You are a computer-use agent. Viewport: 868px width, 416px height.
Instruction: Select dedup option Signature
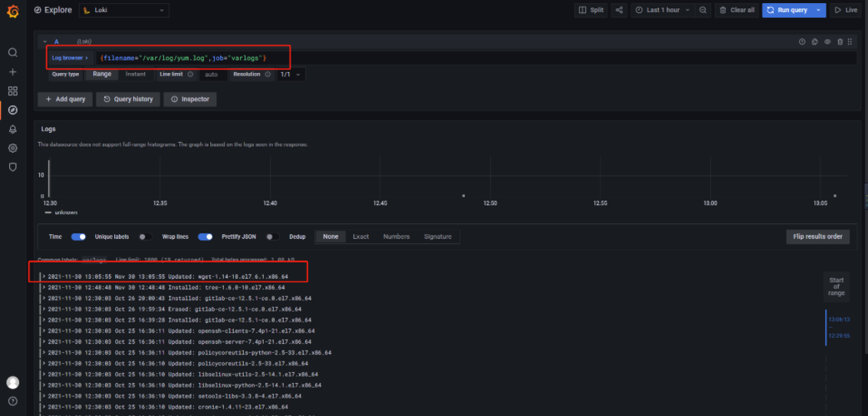438,236
